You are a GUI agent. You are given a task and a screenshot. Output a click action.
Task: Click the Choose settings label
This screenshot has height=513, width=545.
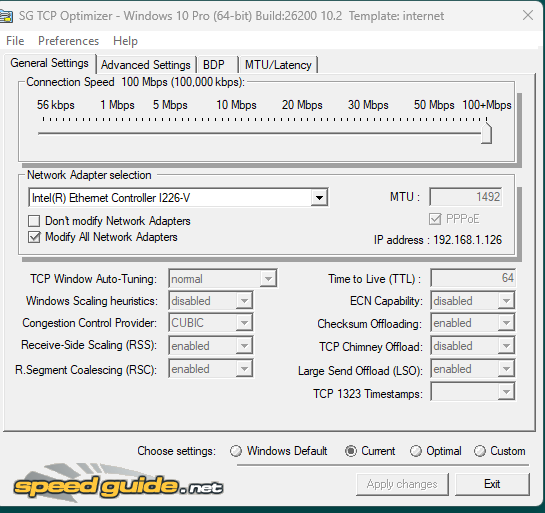(177, 451)
